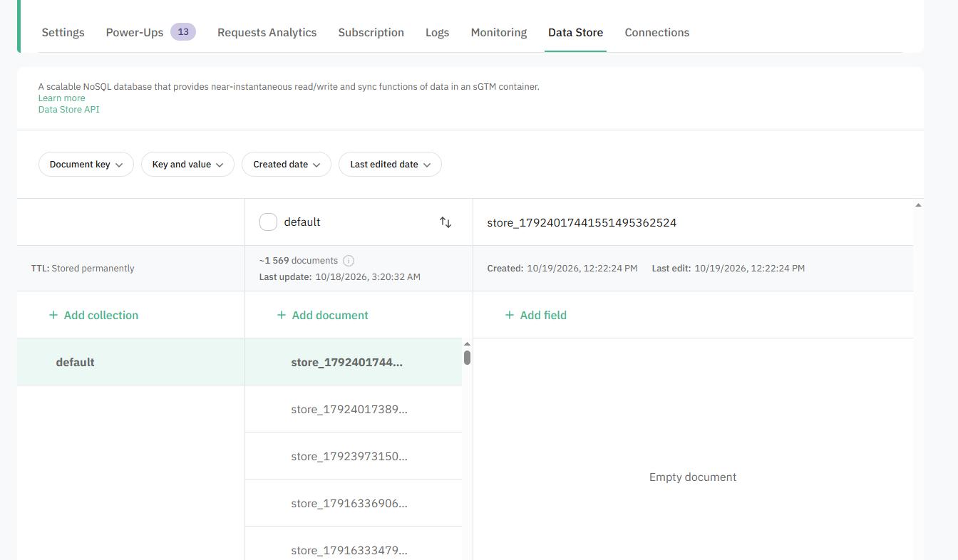The width and height of the screenshot is (958, 560).
Task: Open the Key and value filter dropdown
Action: [188, 165]
